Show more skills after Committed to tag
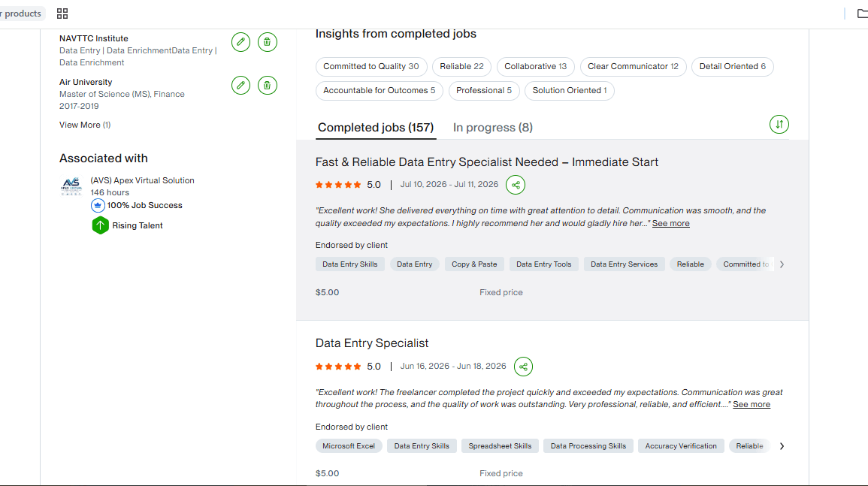868x486 pixels. pyautogui.click(x=782, y=264)
